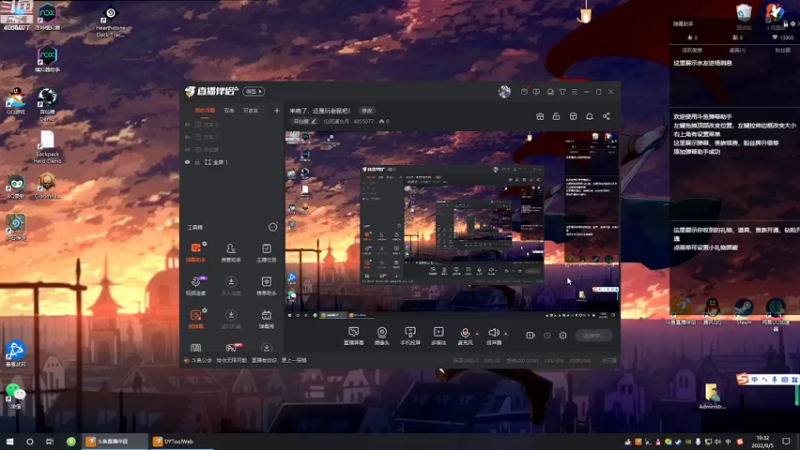Add a 多媒体 media source
This screenshot has height=450, width=800.
click(438, 336)
